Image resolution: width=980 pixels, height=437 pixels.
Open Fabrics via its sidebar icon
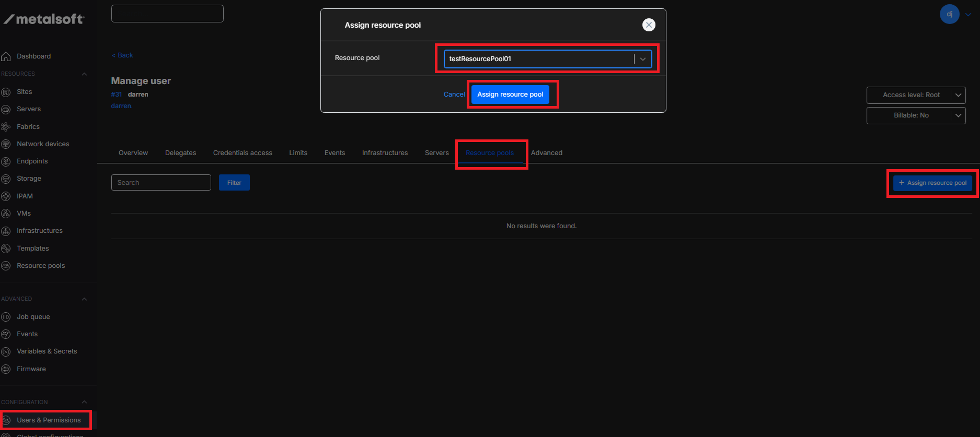coord(6,127)
